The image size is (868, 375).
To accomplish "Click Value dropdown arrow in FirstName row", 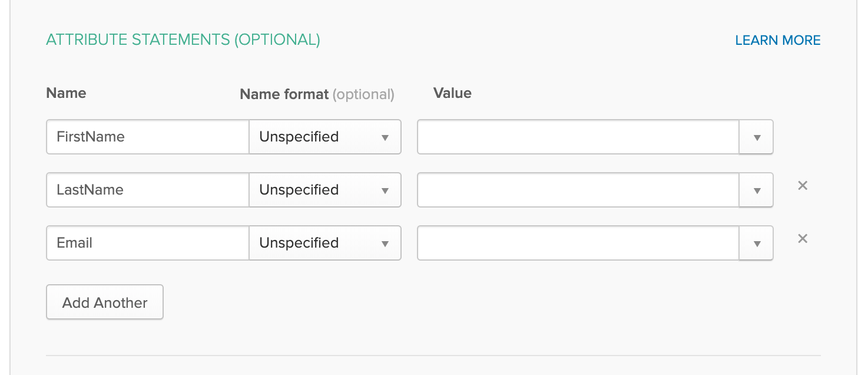I will point(757,137).
